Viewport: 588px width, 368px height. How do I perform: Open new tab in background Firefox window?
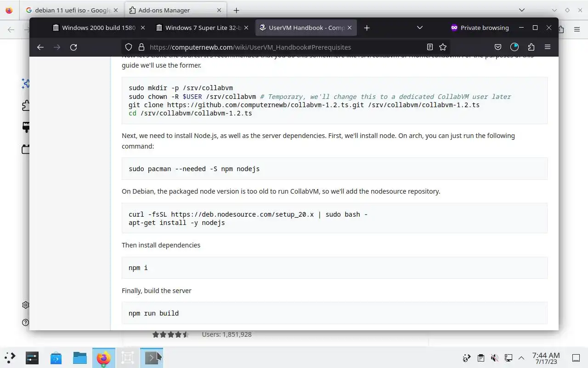pos(236,10)
